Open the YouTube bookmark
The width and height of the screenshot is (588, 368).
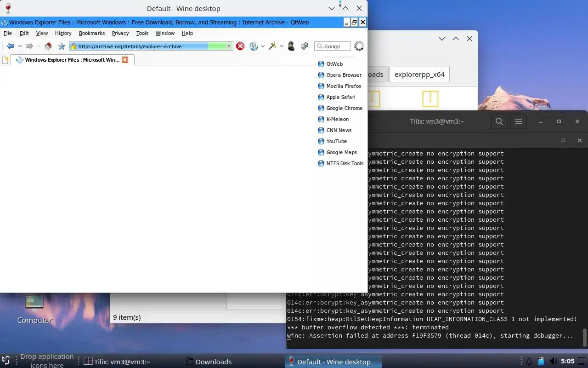tap(332, 141)
